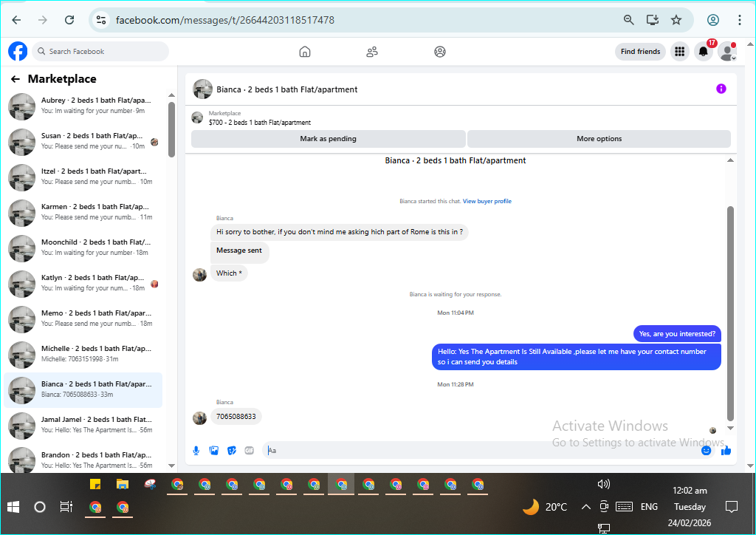756x535 pixels.
Task: Show hidden system tray icons chevron
Action: point(585,507)
